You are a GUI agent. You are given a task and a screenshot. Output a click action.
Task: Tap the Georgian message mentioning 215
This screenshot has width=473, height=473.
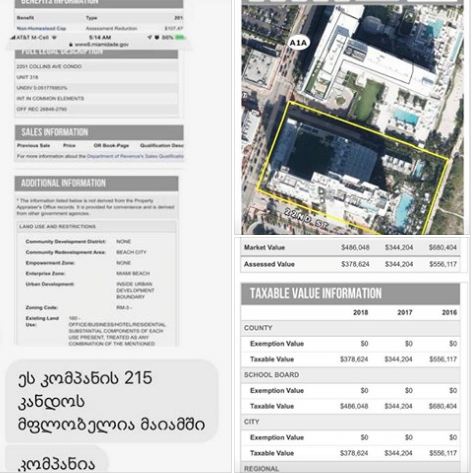(x=112, y=401)
